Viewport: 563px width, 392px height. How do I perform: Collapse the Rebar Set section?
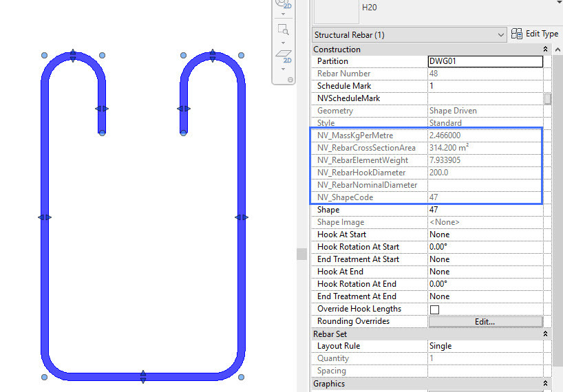click(x=545, y=334)
